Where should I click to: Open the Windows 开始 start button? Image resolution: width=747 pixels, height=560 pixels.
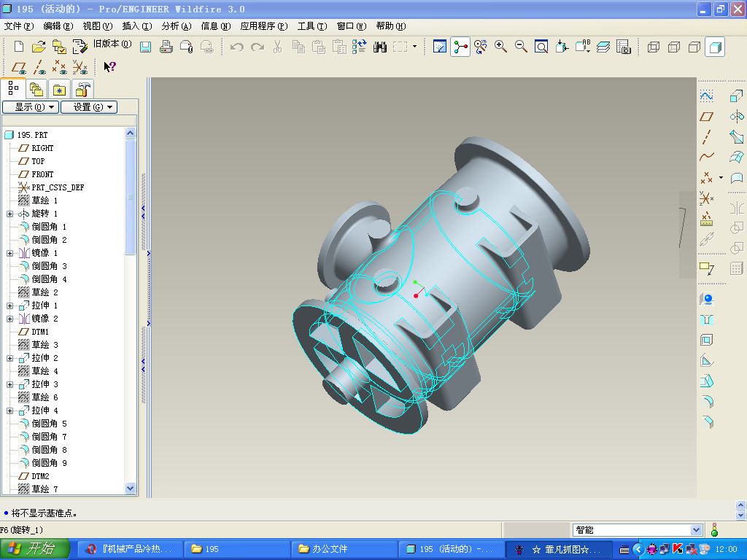(x=35, y=549)
